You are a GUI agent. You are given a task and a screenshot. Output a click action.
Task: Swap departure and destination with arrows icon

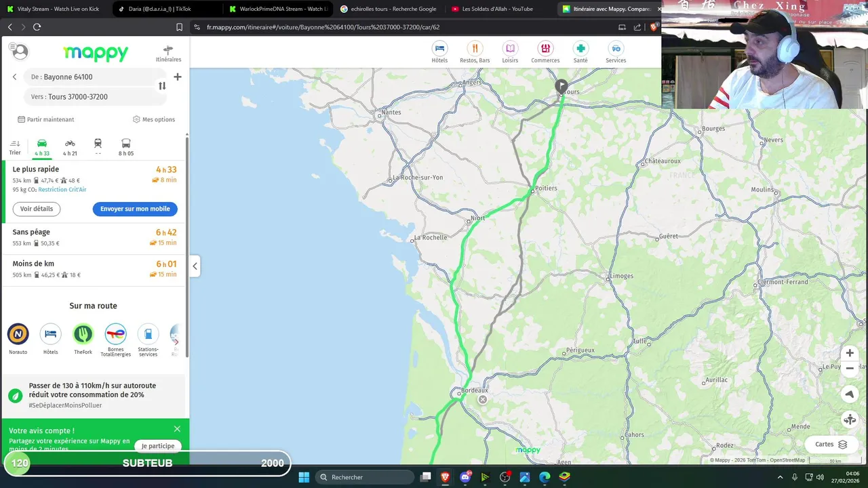click(162, 86)
